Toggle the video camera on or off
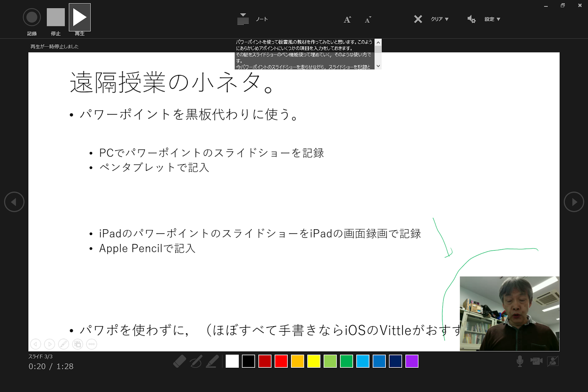Viewport: 588px width, 392px height. pos(537,361)
